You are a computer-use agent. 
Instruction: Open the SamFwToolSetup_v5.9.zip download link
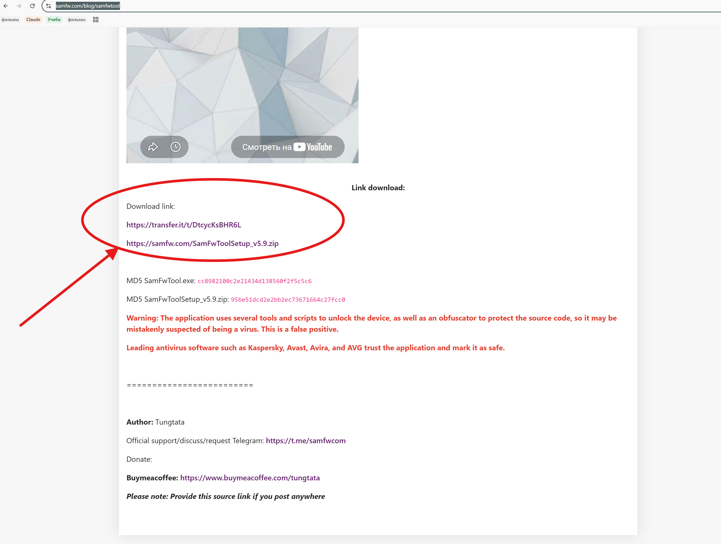click(x=202, y=243)
